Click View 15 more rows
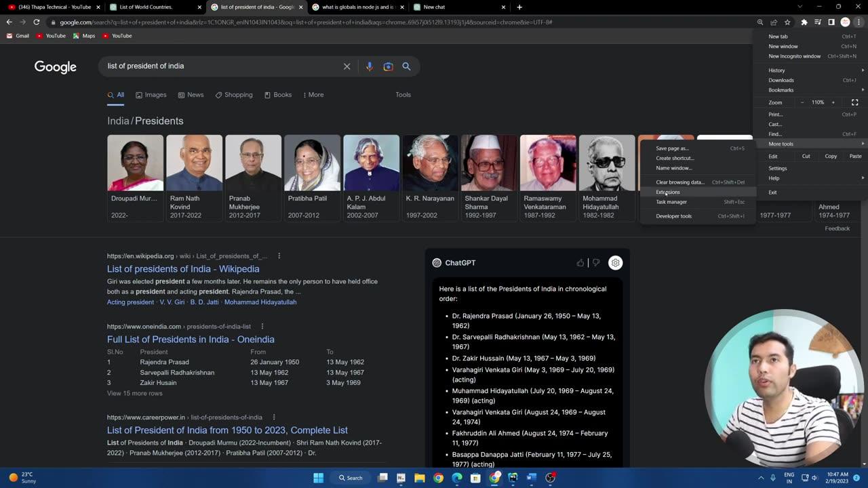868x488 pixels. tap(134, 393)
